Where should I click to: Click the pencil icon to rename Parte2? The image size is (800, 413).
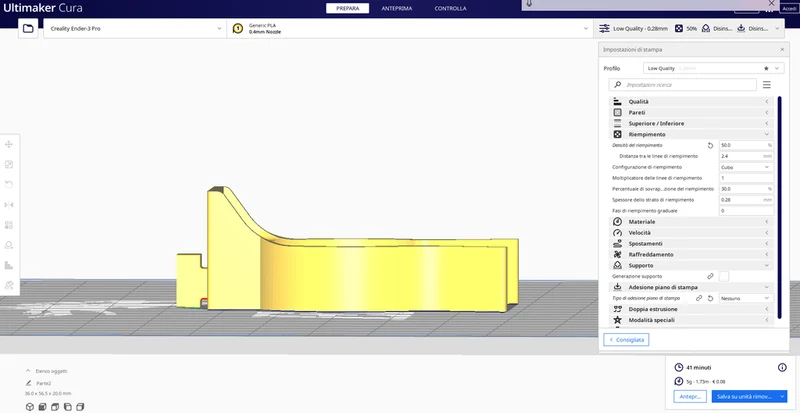click(x=28, y=383)
